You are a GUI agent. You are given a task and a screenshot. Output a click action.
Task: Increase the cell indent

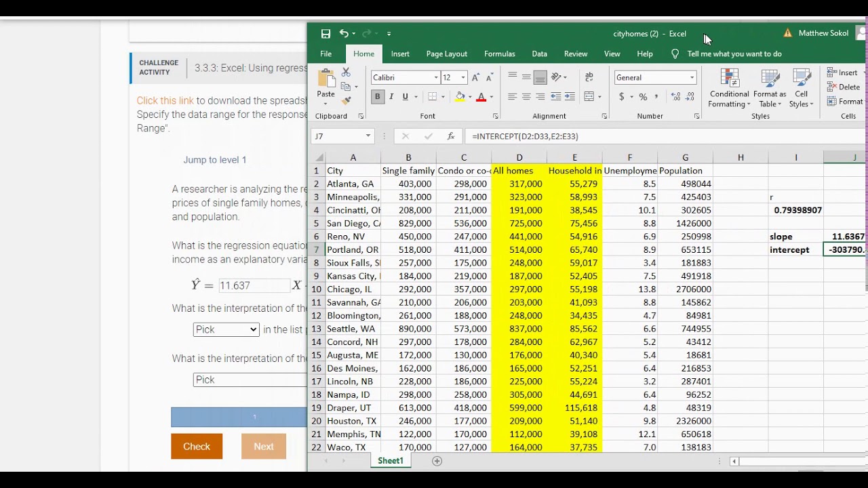tap(570, 97)
